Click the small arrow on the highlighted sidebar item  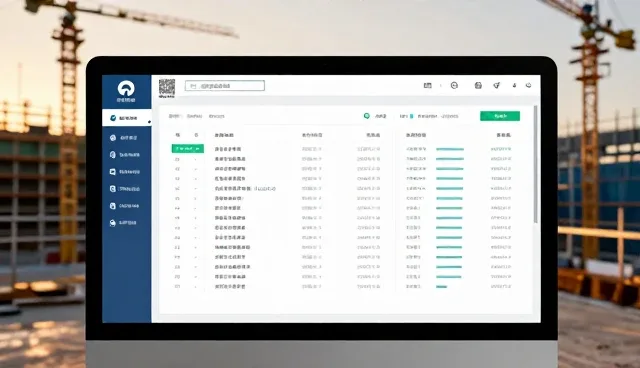pos(149,122)
